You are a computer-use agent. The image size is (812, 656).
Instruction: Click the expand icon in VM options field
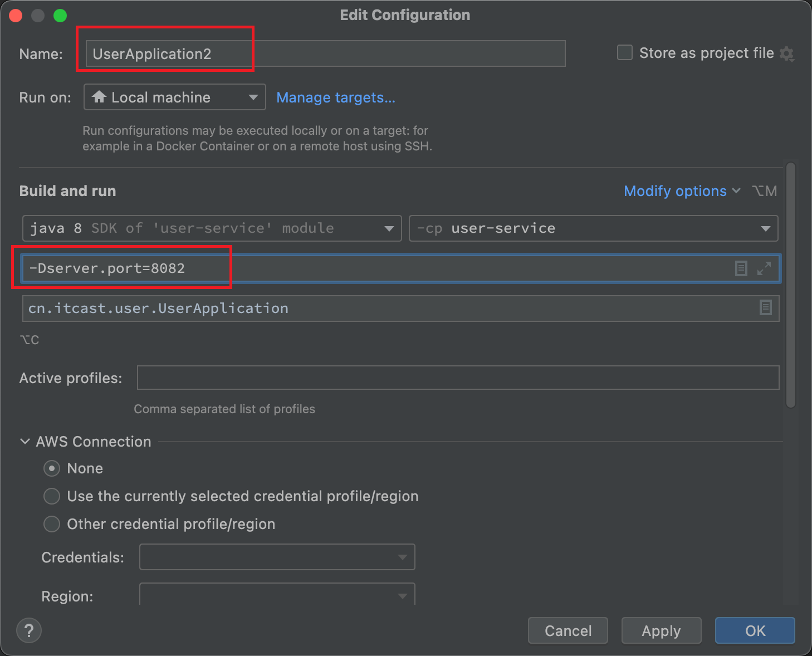[764, 268]
